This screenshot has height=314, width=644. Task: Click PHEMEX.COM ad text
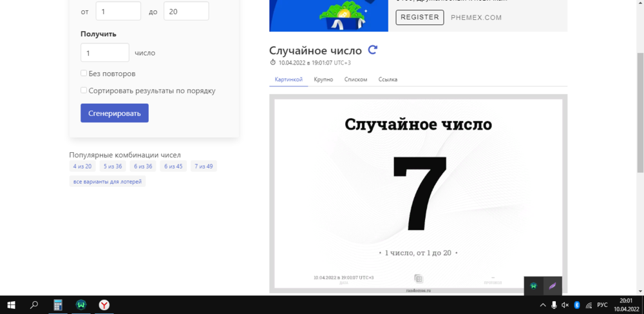pos(476,17)
